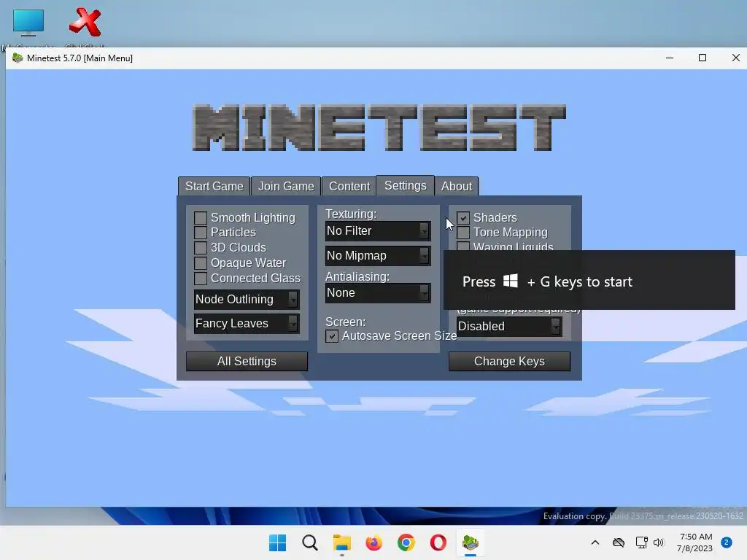Toggle Connected Glass checkbox
This screenshot has height=560, width=747.
[201, 278]
